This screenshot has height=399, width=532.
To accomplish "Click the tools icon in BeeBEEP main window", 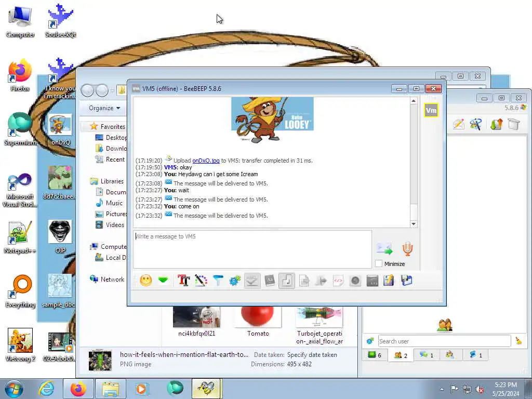I will [476, 124].
